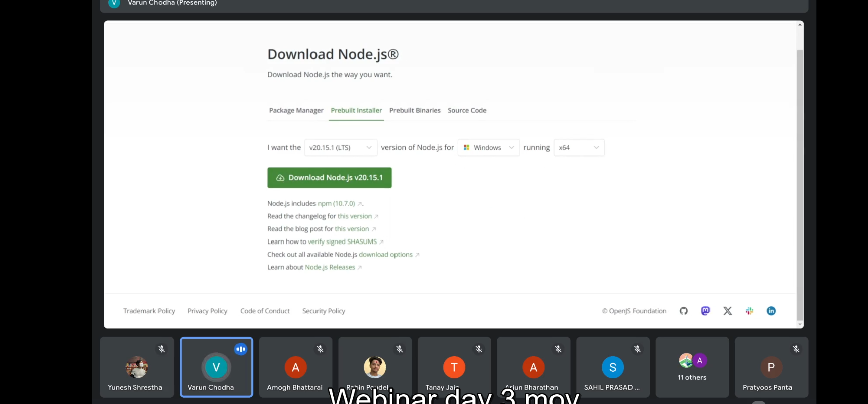Viewport: 868px width, 404px height.
Task: Click the muted mic icon on SAHIL PRASAD's tile
Action: coord(638,349)
